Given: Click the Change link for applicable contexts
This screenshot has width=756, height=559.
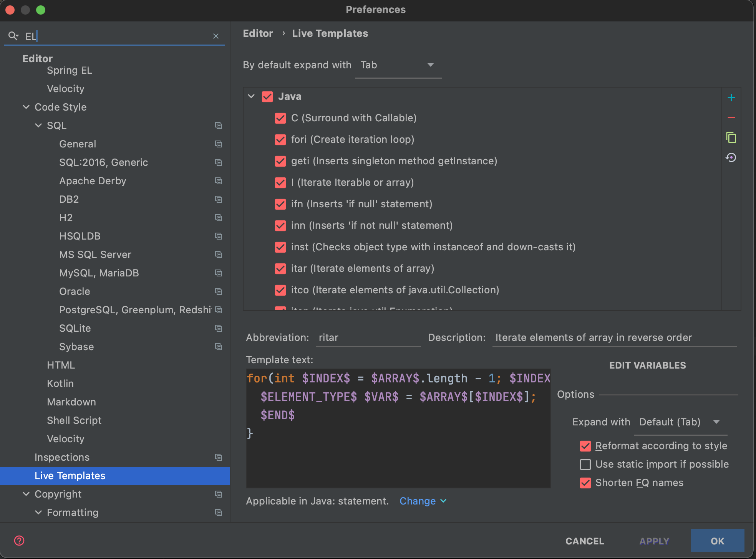Looking at the screenshot, I should [x=418, y=501].
